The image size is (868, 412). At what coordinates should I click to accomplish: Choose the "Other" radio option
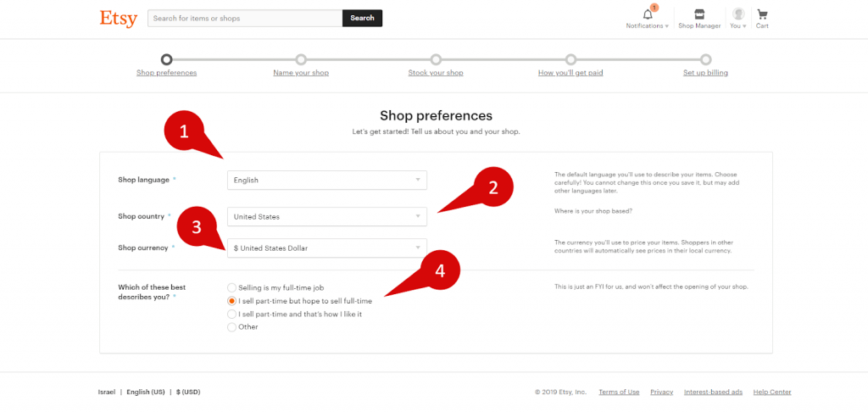click(231, 327)
